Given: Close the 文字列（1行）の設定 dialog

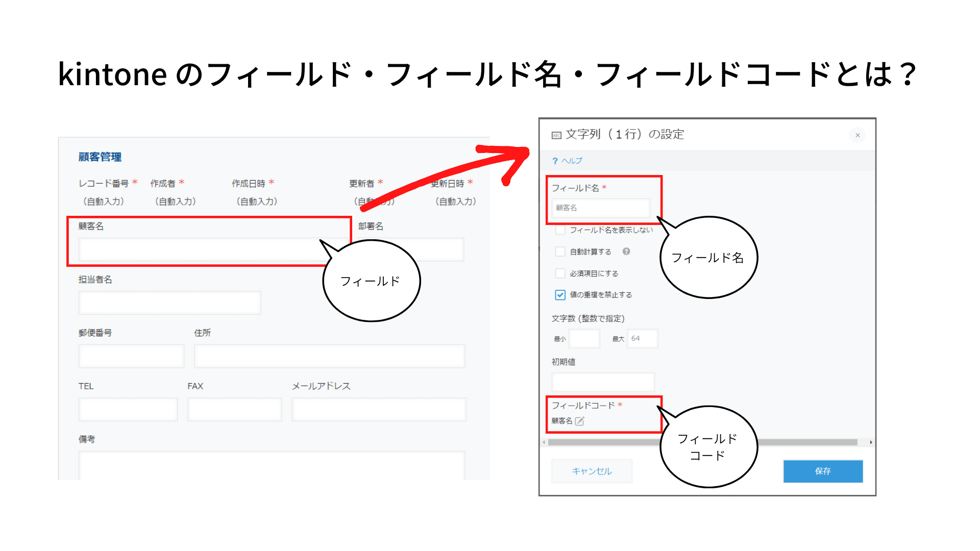Looking at the screenshot, I should [857, 135].
